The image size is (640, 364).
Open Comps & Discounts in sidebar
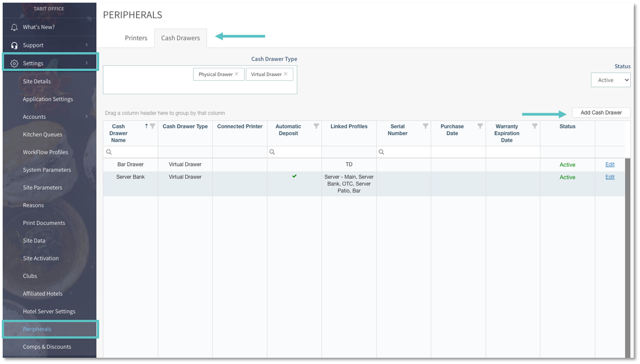tap(47, 347)
